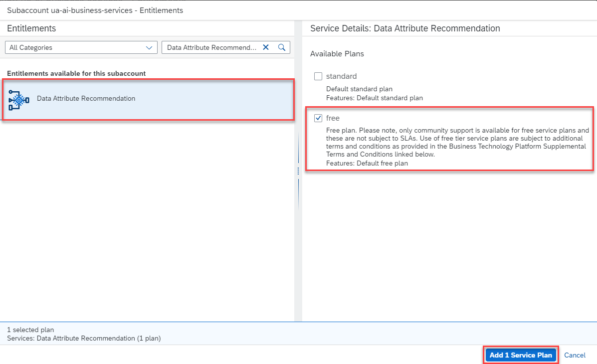Click 'Services: Data Attribute Recommendation (1 plan)' text
Screen dimensions: 597x364
click(x=84, y=338)
